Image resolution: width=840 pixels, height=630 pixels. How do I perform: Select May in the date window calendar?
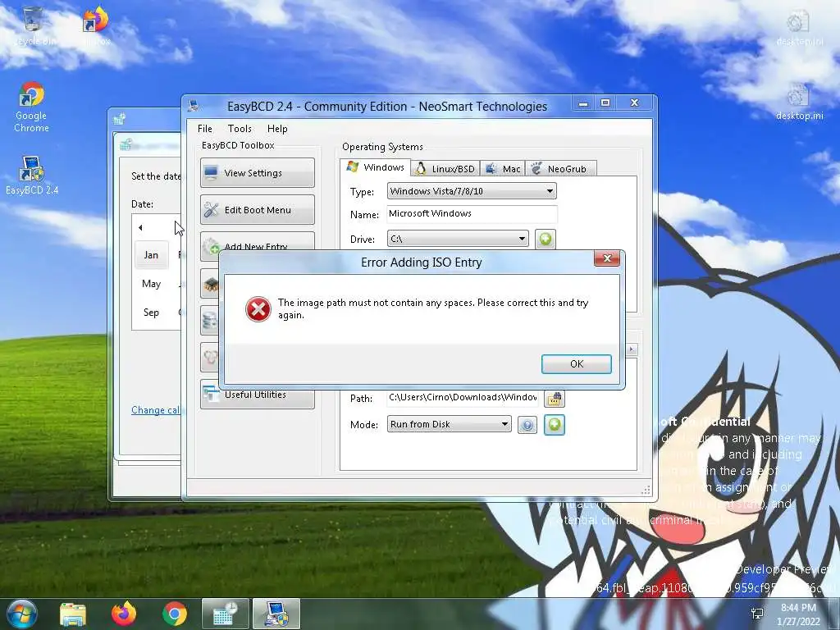point(151,283)
